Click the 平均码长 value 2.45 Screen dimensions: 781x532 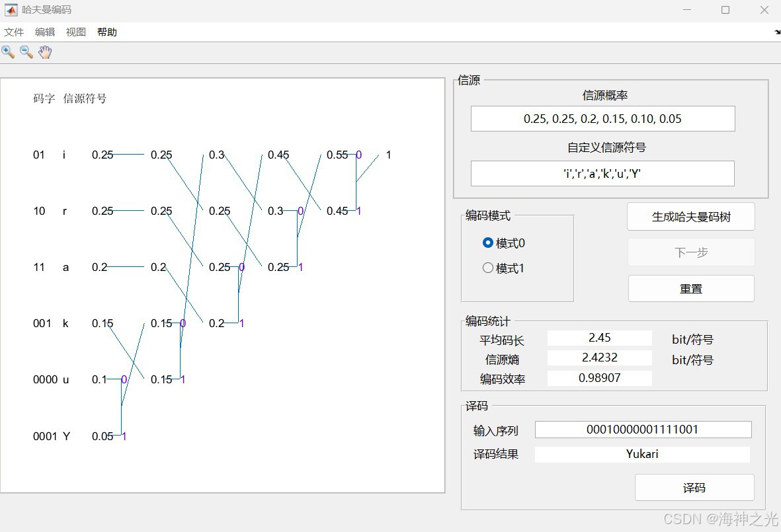click(x=600, y=338)
